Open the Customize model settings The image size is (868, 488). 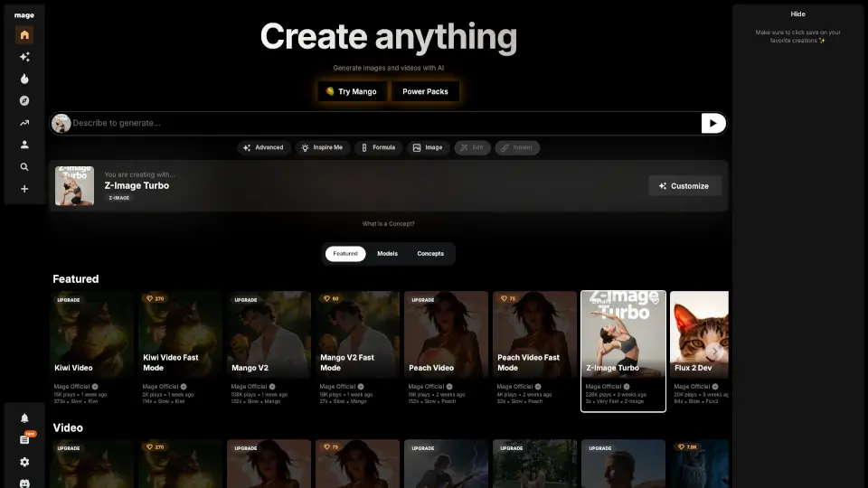coord(684,185)
